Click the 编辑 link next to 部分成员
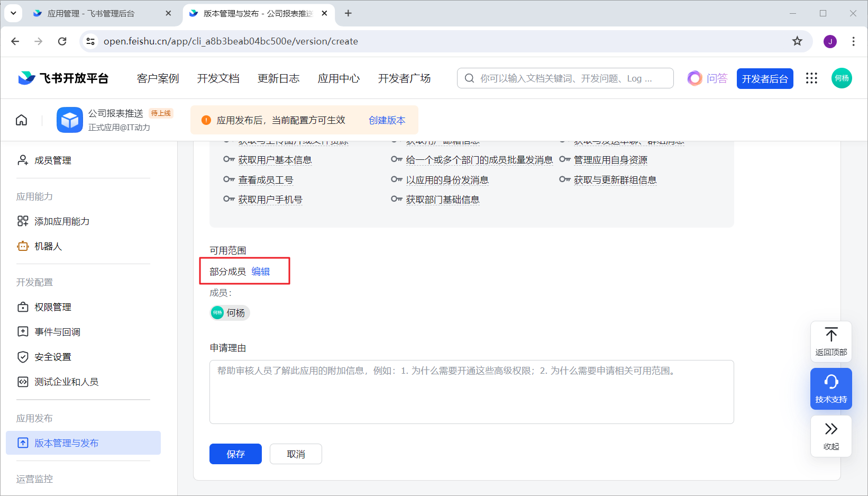Image resolution: width=868 pixels, height=496 pixels. pos(260,272)
